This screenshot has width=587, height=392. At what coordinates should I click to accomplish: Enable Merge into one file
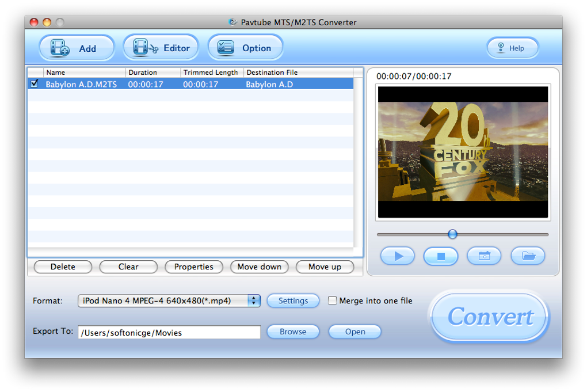(332, 300)
